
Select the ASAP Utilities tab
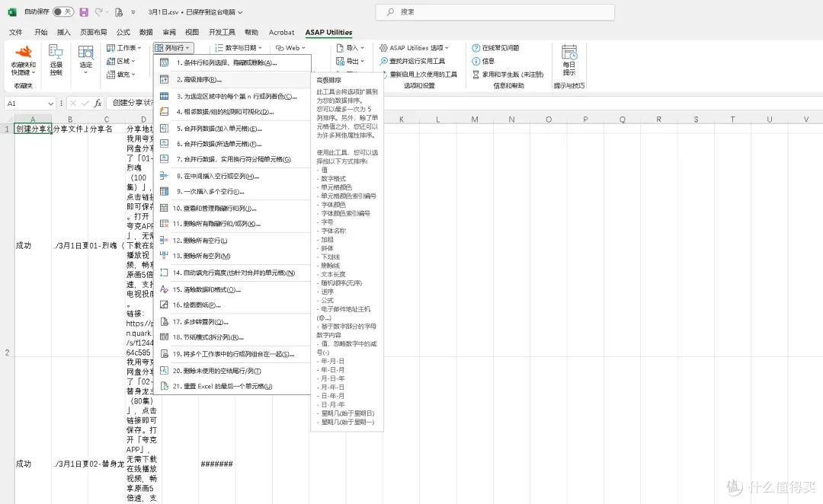tap(328, 32)
